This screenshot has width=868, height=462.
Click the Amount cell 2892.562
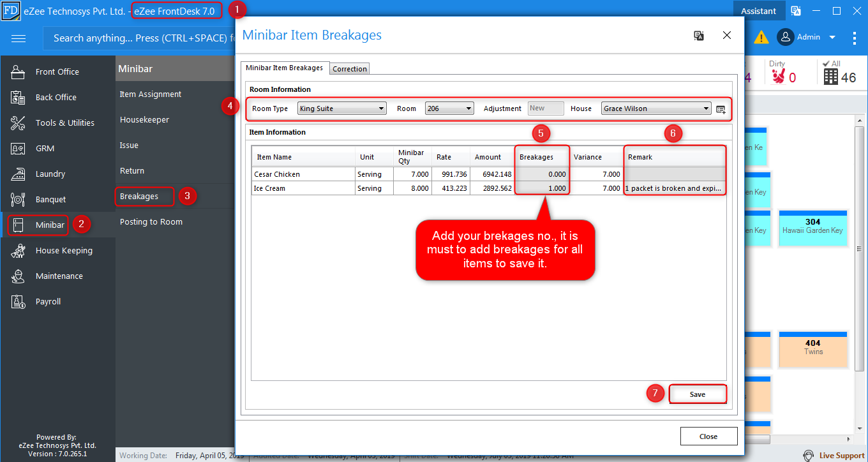pos(492,188)
